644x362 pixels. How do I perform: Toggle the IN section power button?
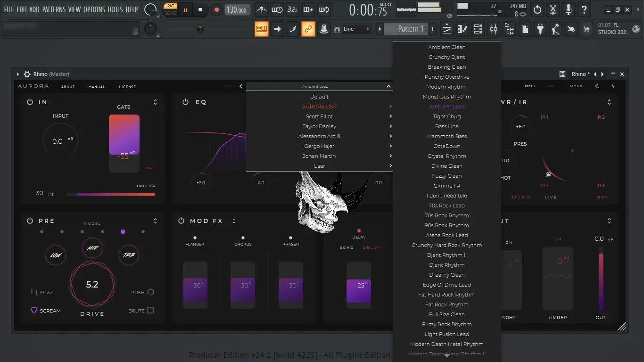click(x=30, y=102)
